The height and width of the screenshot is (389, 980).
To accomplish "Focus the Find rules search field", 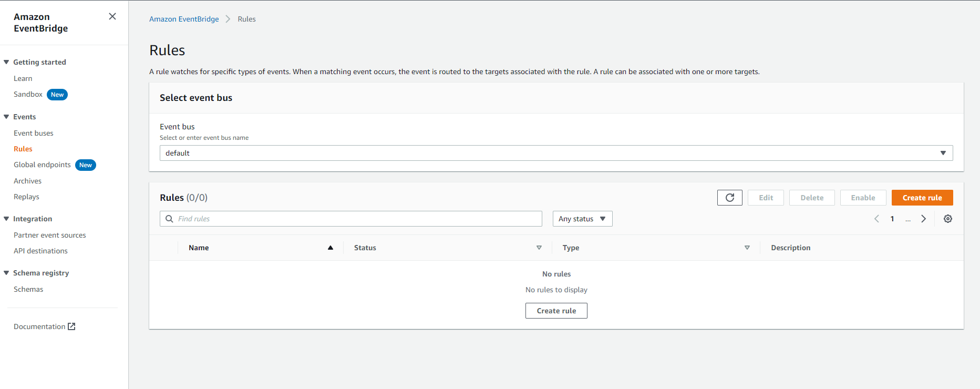I will (351, 219).
